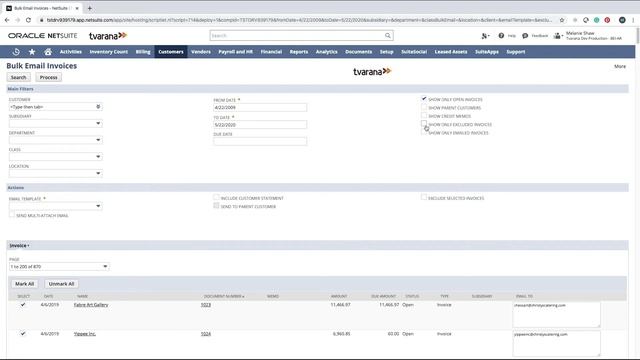Screen dimensions: 640x360
Task: Click the Search button
Action: [18, 77]
